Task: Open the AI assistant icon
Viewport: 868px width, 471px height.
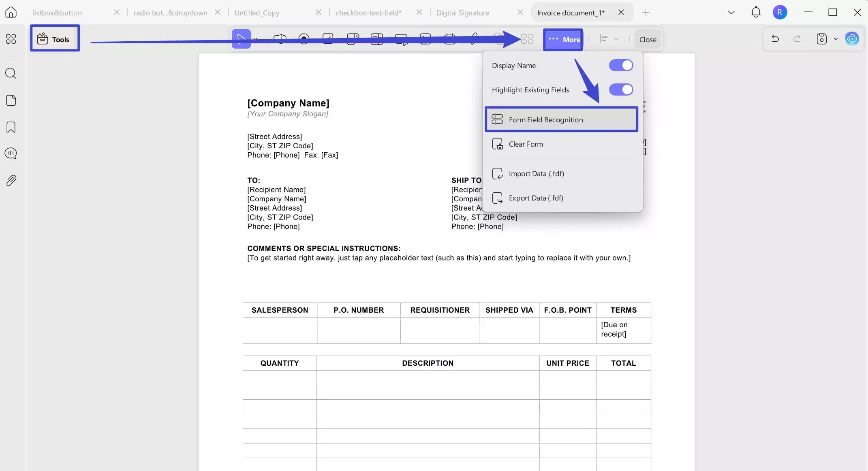Action: point(852,39)
